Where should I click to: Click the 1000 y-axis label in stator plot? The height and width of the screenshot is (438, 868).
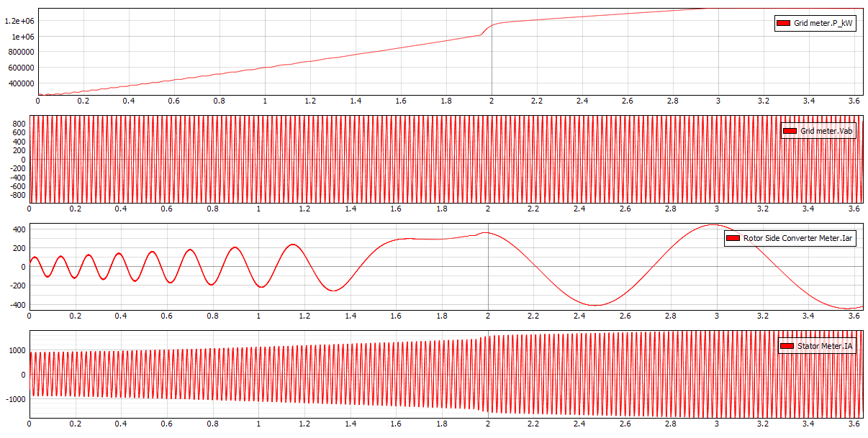[x=17, y=351]
